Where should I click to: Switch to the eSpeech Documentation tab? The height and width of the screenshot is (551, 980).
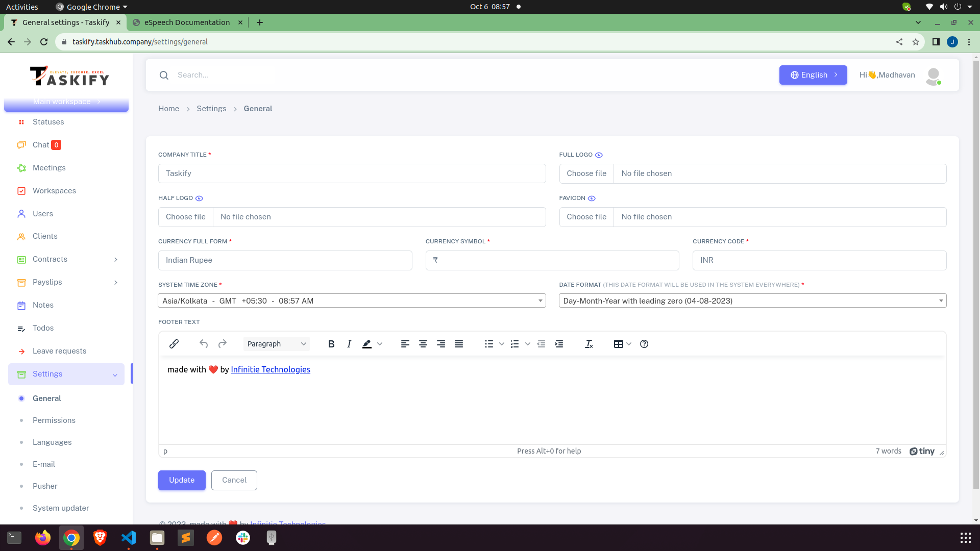tap(187, 22)
